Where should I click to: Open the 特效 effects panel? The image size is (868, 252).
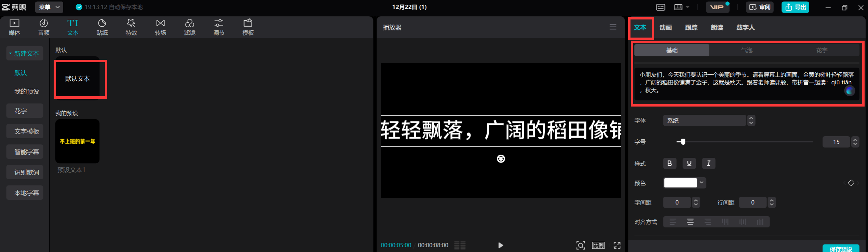pyautogui.click(x=131, y=27)
